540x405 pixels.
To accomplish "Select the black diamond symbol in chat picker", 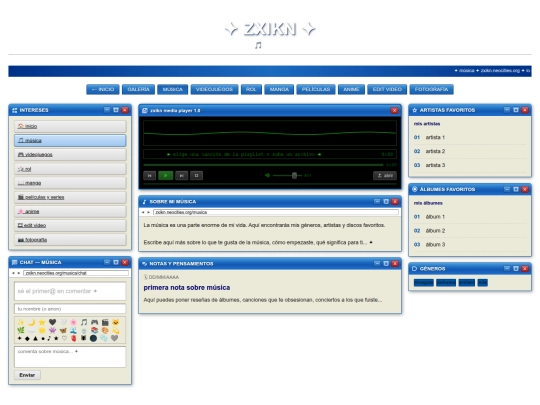I will [x=27, y=339].
